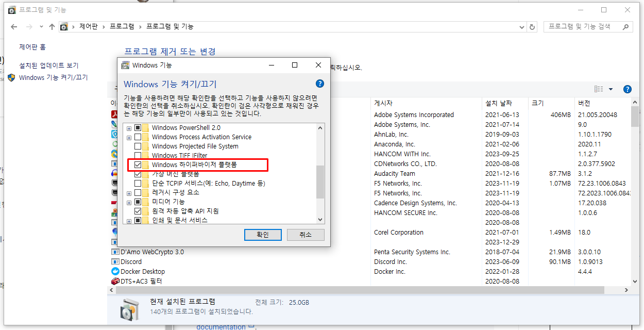Toggle the 미디어 기능 checkbox
The image size is (644, 330).
click(138, 202)
